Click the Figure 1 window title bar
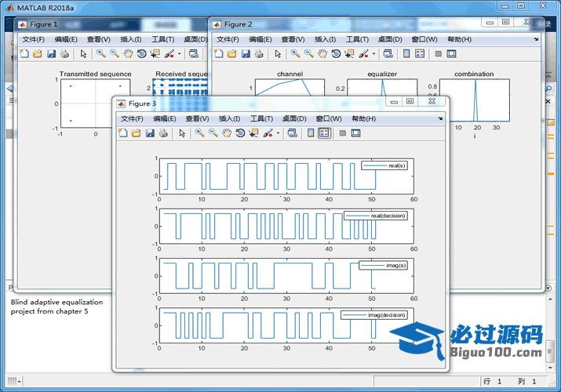The image size is (561, 392). (x=111, y=24)
